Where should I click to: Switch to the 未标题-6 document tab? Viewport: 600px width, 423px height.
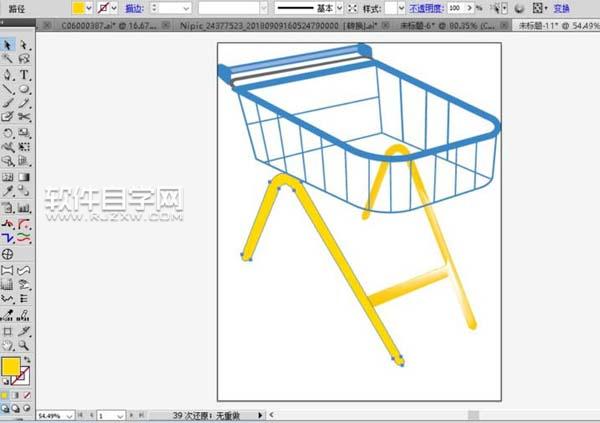coord(447,26)
